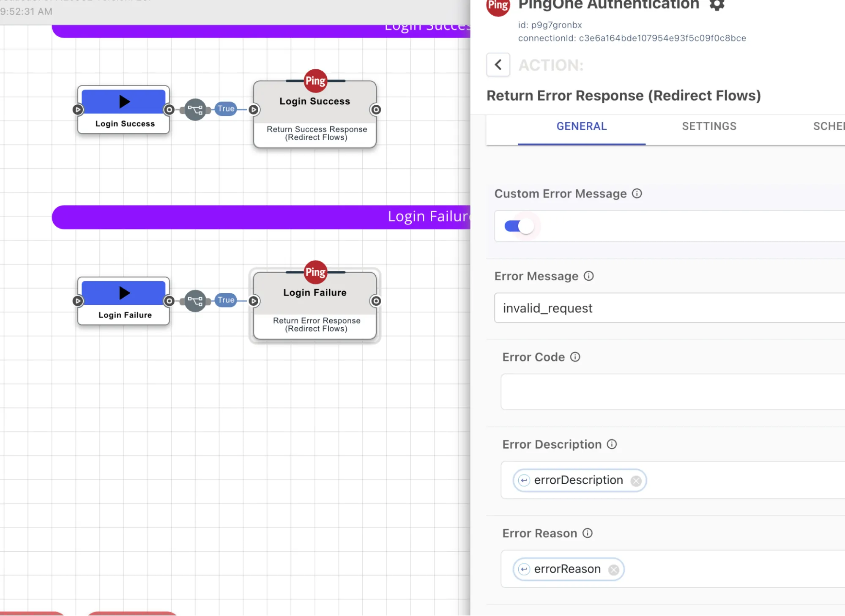Click the return-arrow icon inside errorReason chip
Image resolution: width=845 pixels, height=616 pixels.
click(x=524, y=569)
